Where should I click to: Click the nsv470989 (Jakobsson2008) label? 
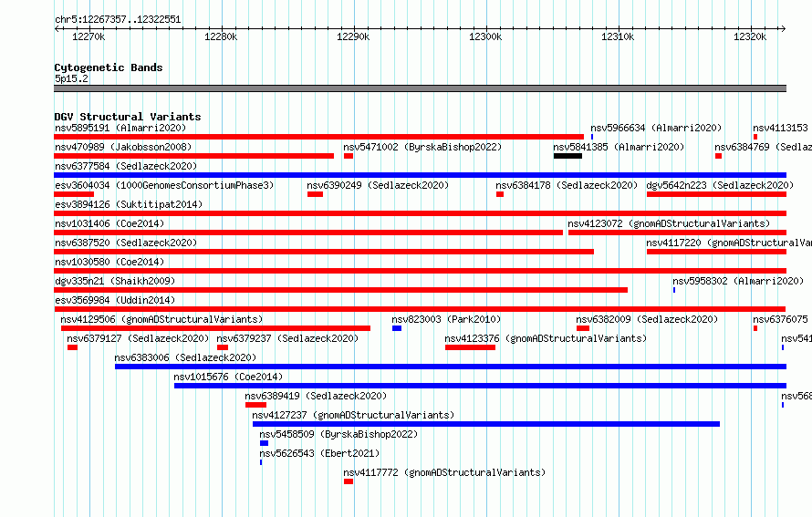click(123, 147)
